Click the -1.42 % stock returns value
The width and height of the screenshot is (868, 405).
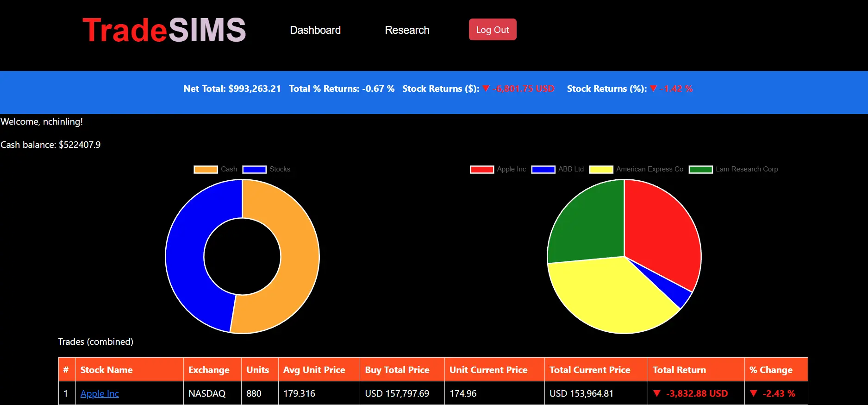[x=676, y=89]
